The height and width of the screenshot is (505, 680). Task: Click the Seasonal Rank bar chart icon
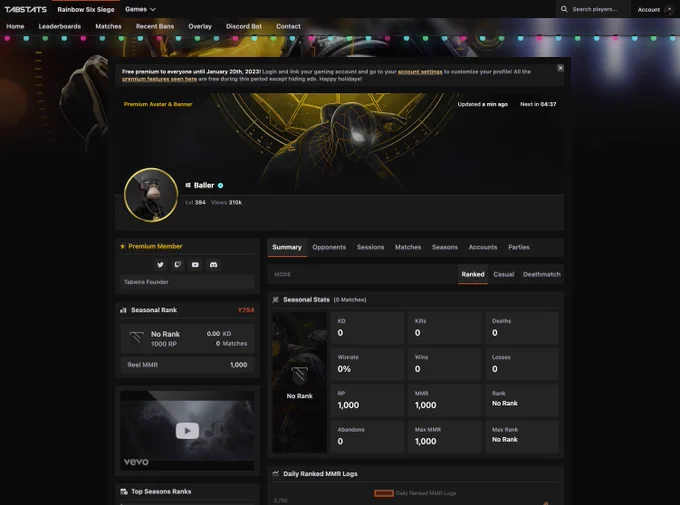pyautogui.click(x=123, y=310)
